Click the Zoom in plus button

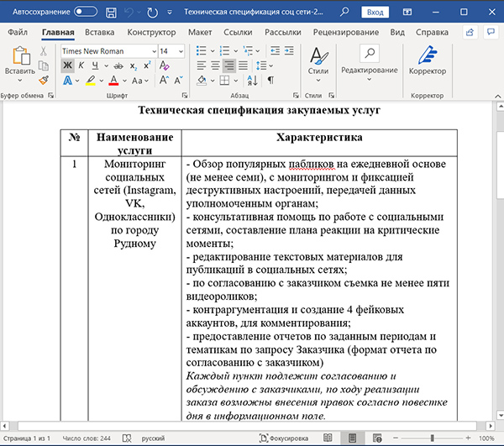(468, 438)
